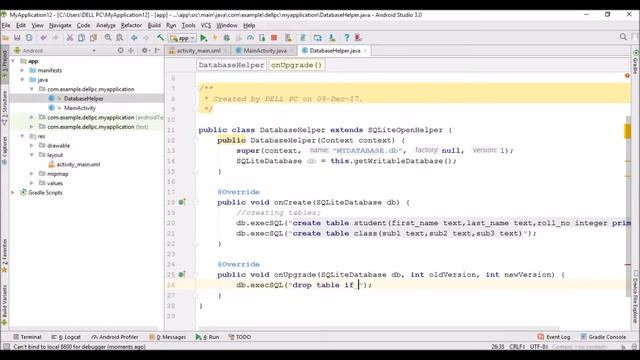640x360 pixels.
Task: Run the app with the green play icon
Action: coord(203,38)
